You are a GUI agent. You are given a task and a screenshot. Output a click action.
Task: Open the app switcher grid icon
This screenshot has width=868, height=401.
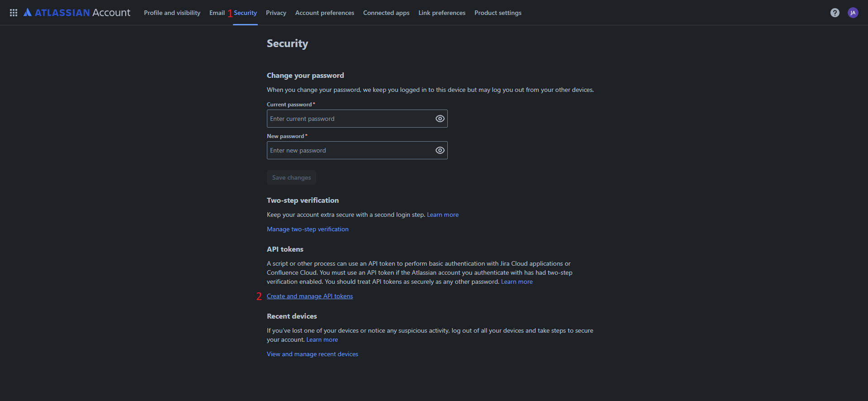tap(14, 13)
